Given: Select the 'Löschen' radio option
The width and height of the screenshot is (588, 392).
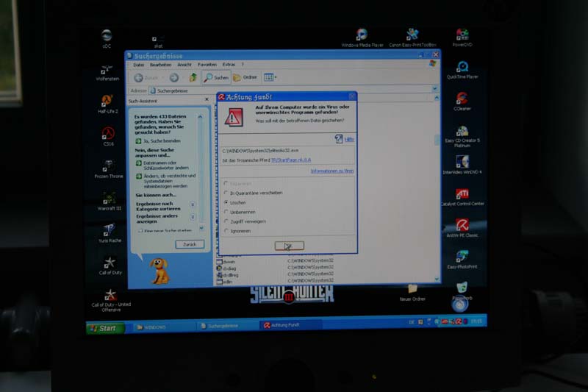Looking at the screenshot, I should (226, 202).
